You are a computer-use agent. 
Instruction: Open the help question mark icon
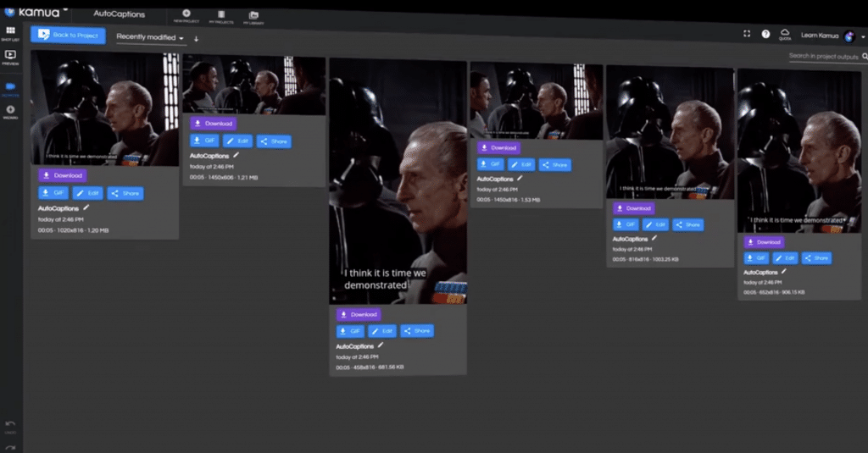(765, 35)
